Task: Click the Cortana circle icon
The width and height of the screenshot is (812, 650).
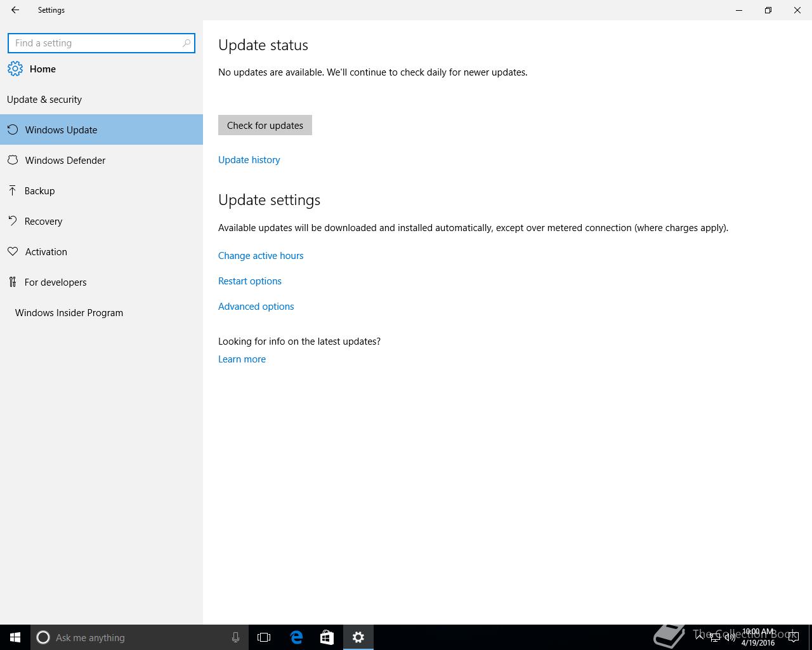Action: pos(43,637)
